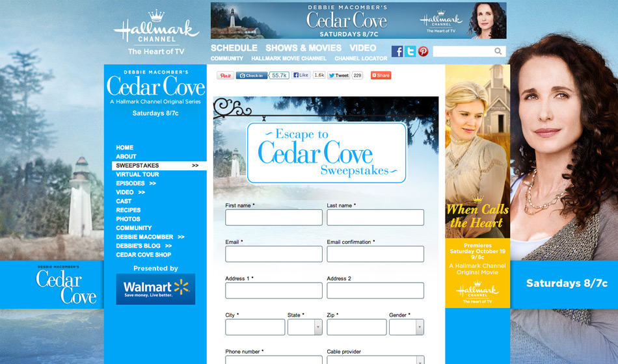
Task: Open the Shows & Movies menu
Action: [x=303, y=48]
